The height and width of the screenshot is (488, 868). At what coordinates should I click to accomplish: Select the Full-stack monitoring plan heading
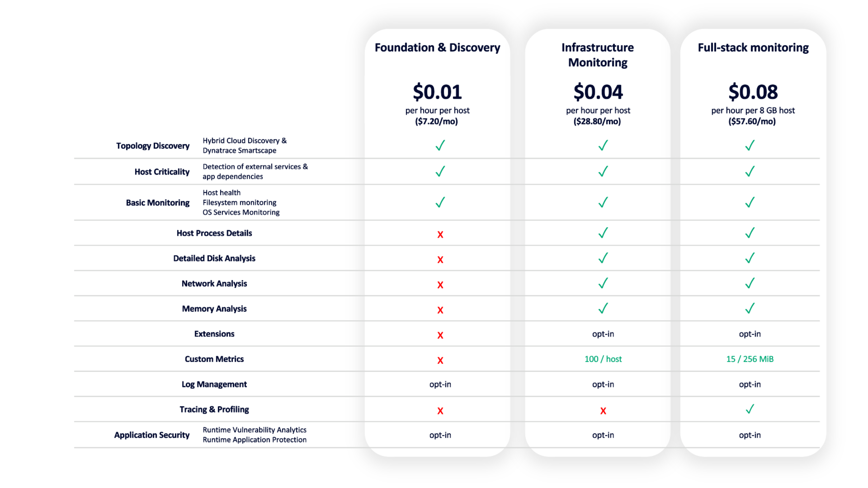pos(753,47)
